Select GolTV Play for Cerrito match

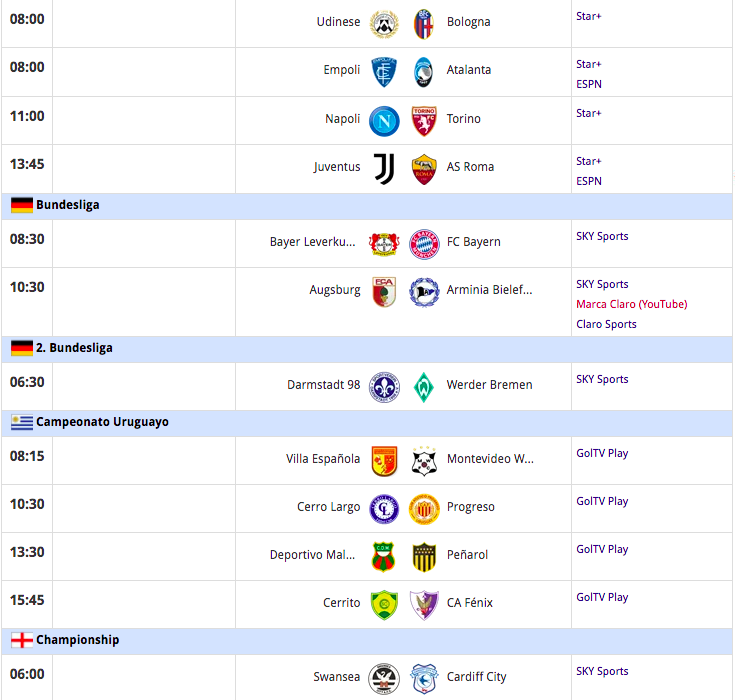tap(602, 597)
